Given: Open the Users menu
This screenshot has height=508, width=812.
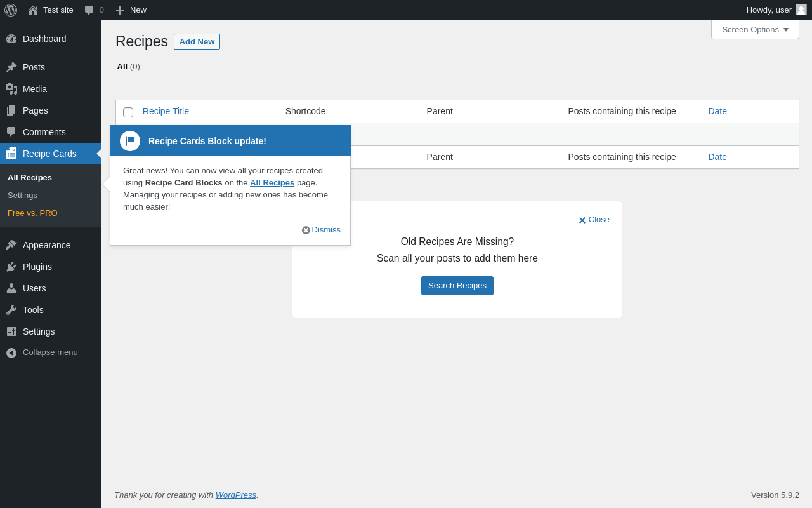Looking at the screenshot, I should coord(51,288).
